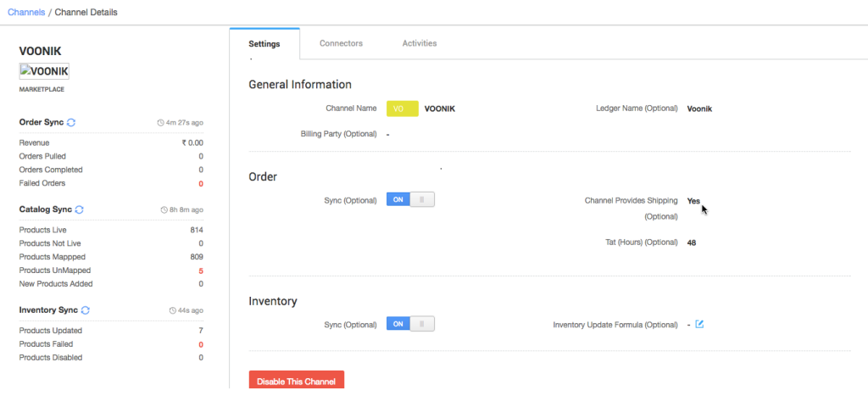Click Channel Provides Shipping value Yes
868x407 pixels.
[x=693, y=201]
